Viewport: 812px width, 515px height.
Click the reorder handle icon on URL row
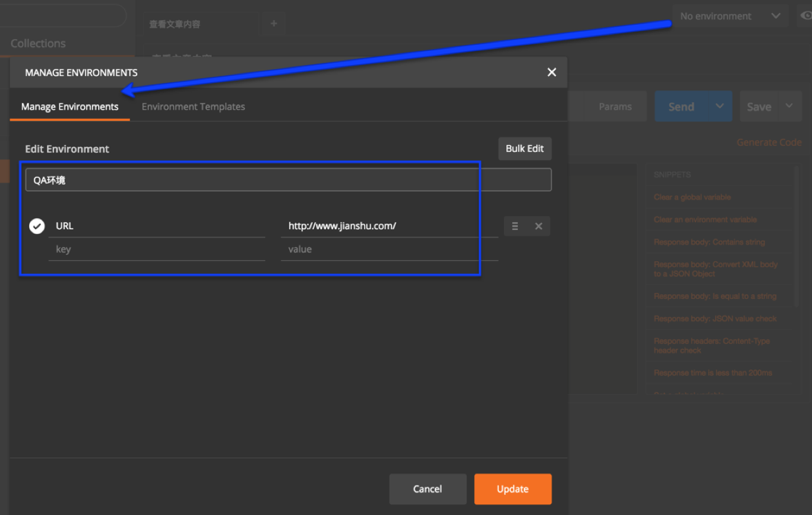click(515, 226)
